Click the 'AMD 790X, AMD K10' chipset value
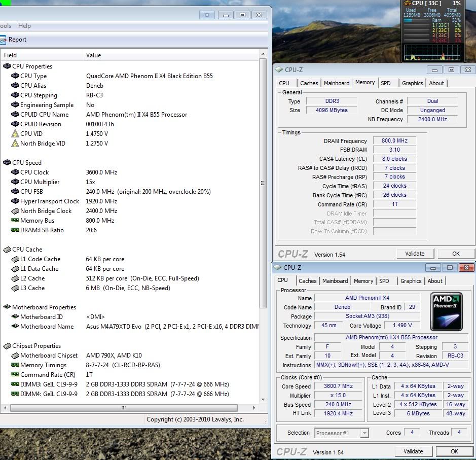 (114, 355)
